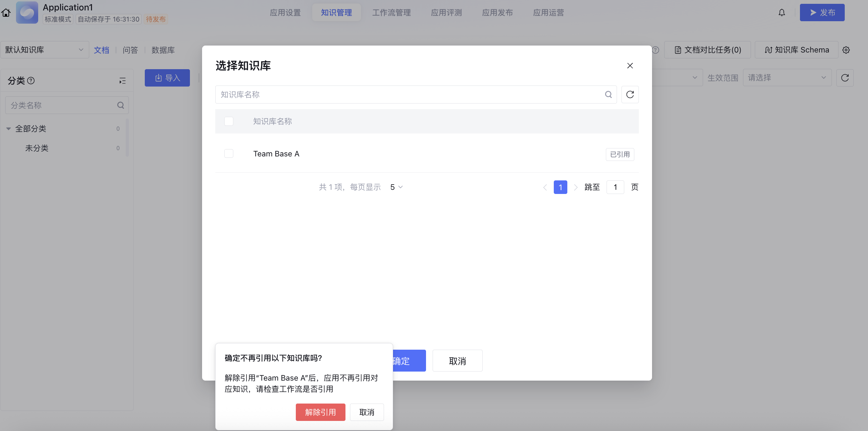Open the per-page count dropdown showing 5
This screenshot has width=868, height=431.
point(396,187)
